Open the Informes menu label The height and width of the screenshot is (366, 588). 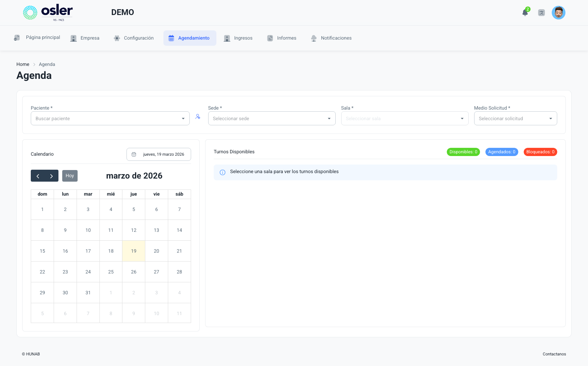click(x=287, y=38)
